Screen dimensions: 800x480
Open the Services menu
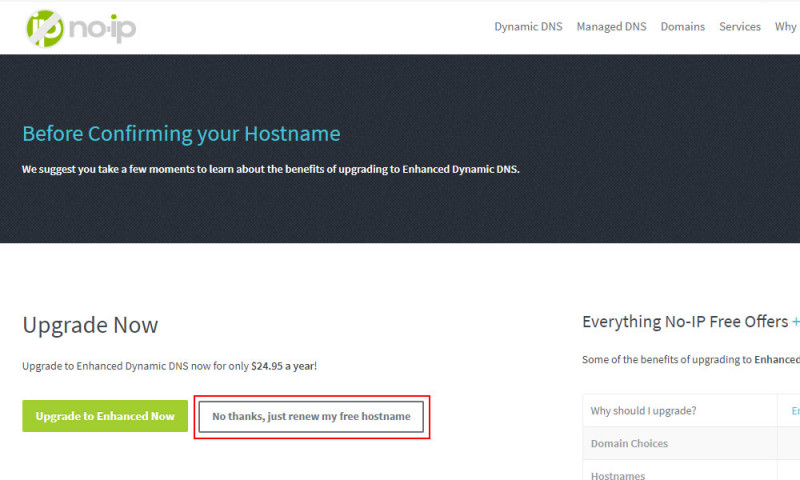(x=740, y=27)
